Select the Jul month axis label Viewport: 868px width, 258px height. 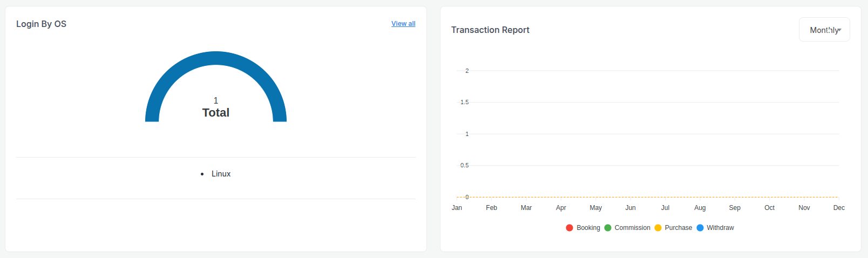665,208
